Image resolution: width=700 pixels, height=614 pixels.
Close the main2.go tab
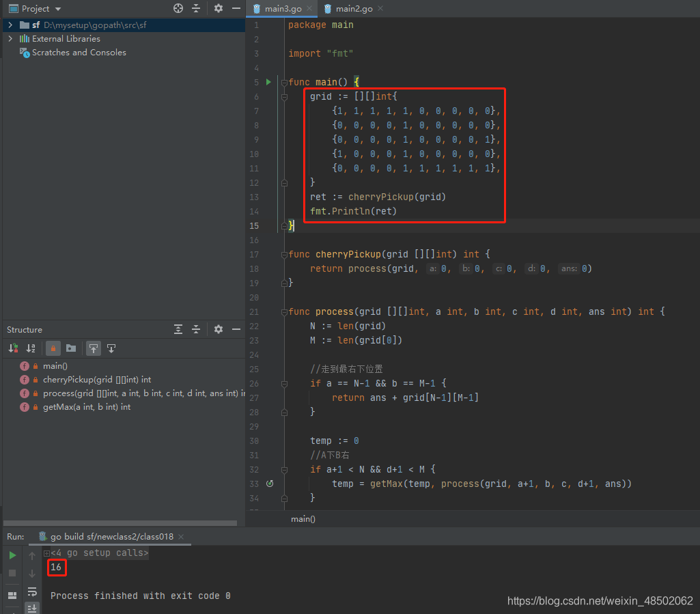point(380,8)
